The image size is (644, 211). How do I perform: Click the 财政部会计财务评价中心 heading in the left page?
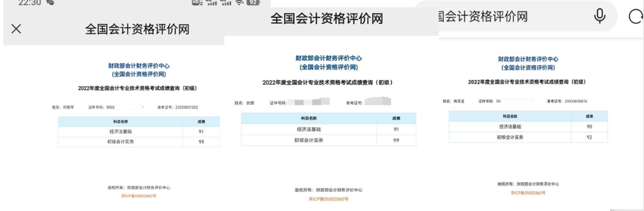tap(139, 66)
